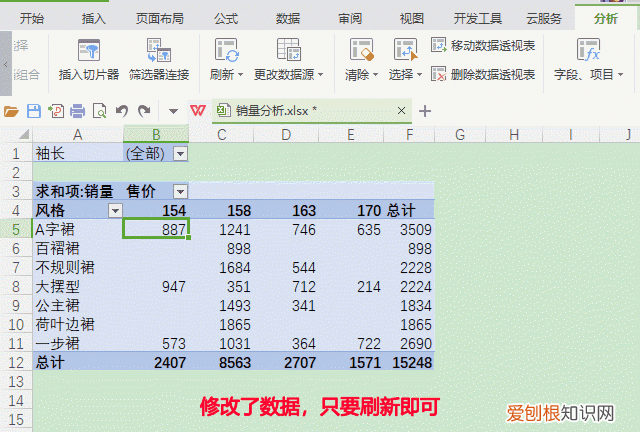Click the Print icon

(x=78, y=111)
